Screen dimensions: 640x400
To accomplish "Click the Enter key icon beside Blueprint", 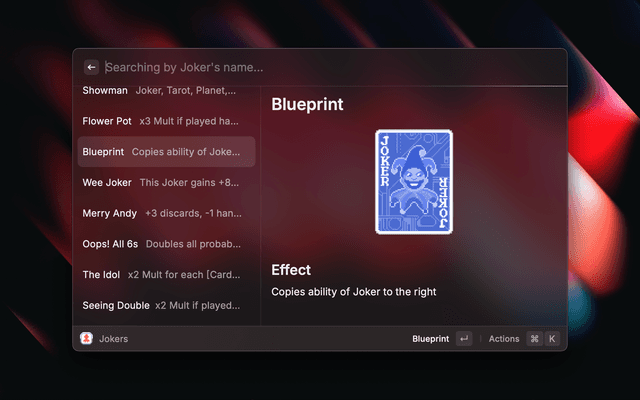I will click(x=464, y=339).
